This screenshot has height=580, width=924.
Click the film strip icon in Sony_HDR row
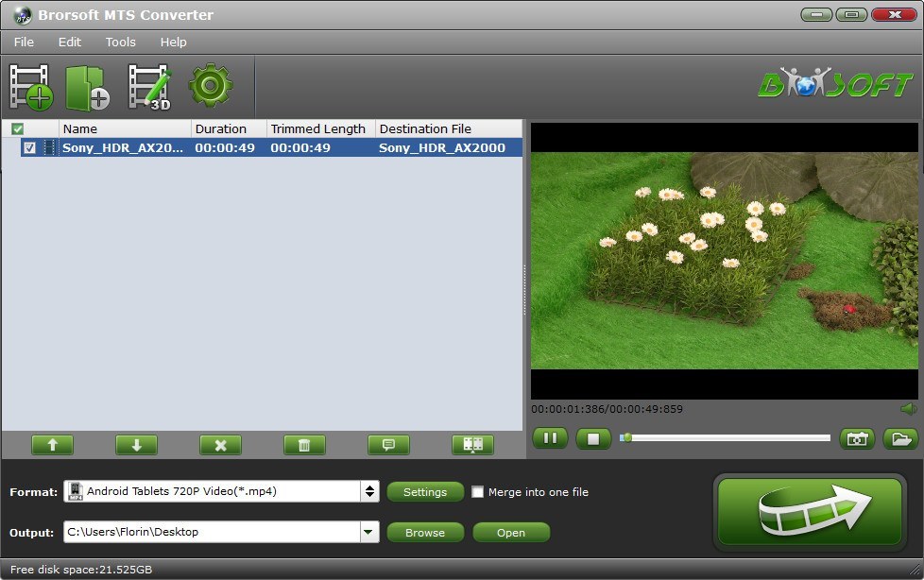coord(49,148)
